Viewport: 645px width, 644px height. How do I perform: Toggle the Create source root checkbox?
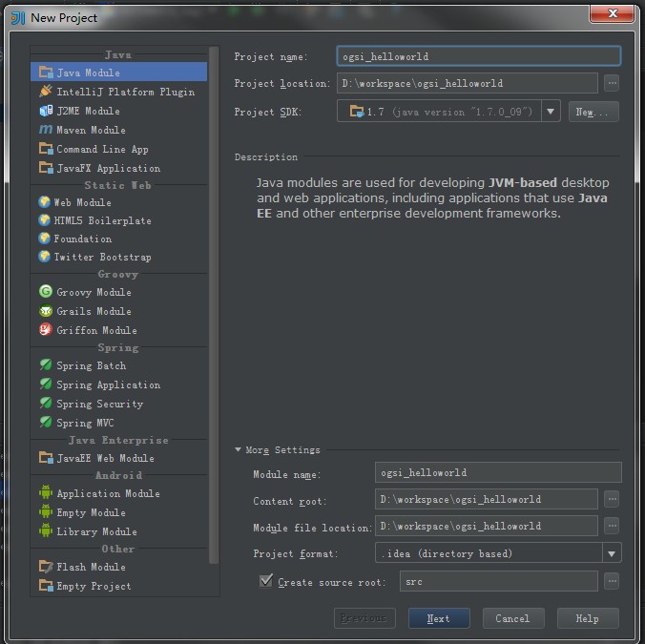pyautogui.click(x=266, y=581)
